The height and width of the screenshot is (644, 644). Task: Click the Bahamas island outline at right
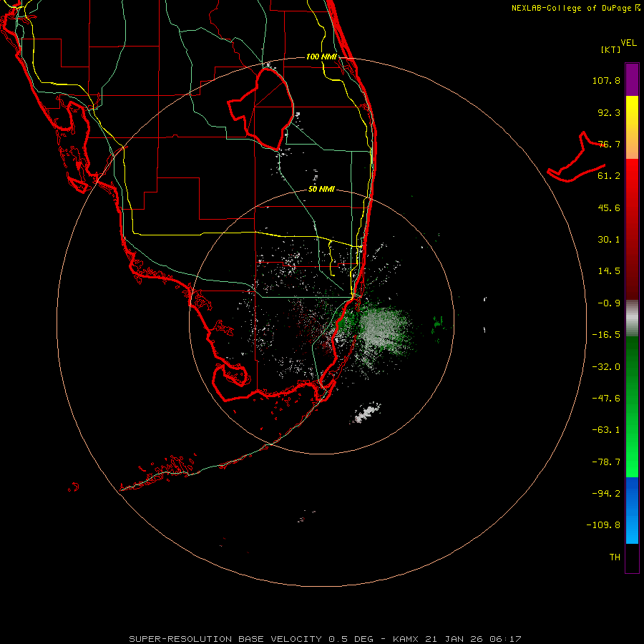[x=576, y=158]
